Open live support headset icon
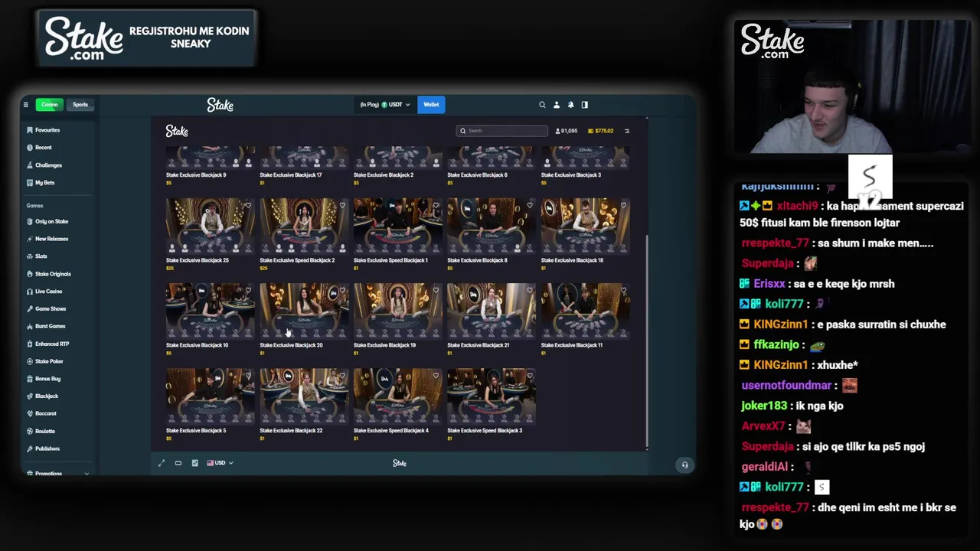Screen dimensions: 980x551 [684, 465]
